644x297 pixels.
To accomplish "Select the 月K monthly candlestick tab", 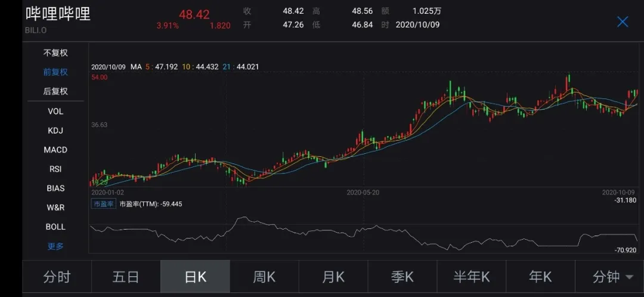I will (333, 277).
